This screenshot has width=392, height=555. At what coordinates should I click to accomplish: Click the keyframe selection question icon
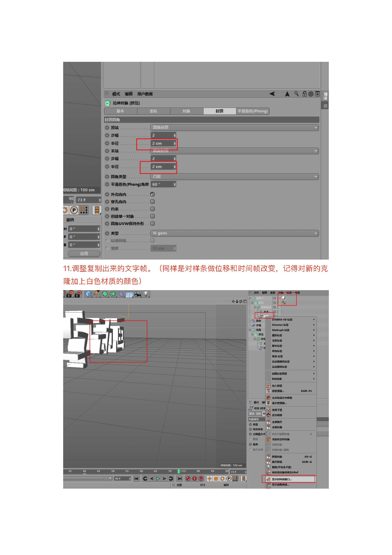pos(201,478)
